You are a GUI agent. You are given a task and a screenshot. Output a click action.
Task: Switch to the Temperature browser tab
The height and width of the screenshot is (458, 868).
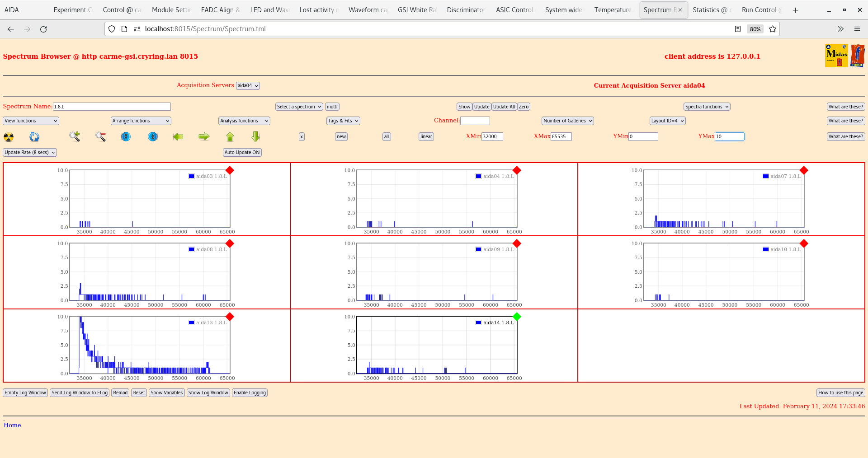point(613,10)
